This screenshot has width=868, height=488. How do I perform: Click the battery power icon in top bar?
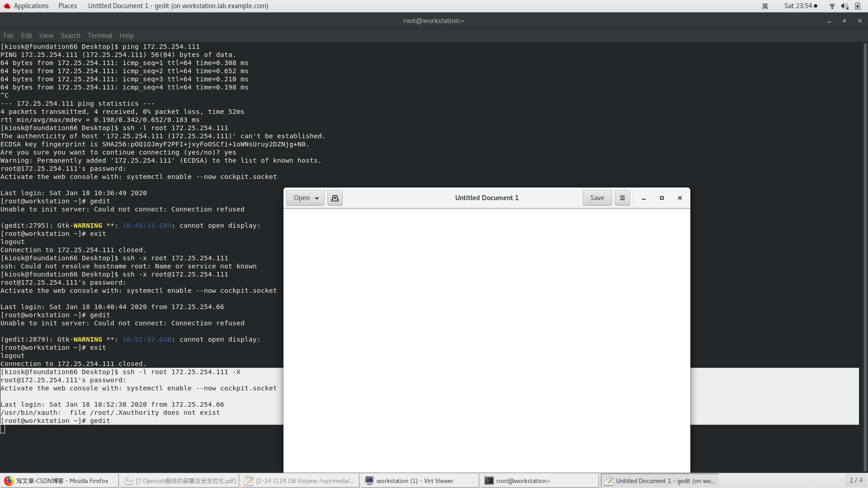click(858, 6)
